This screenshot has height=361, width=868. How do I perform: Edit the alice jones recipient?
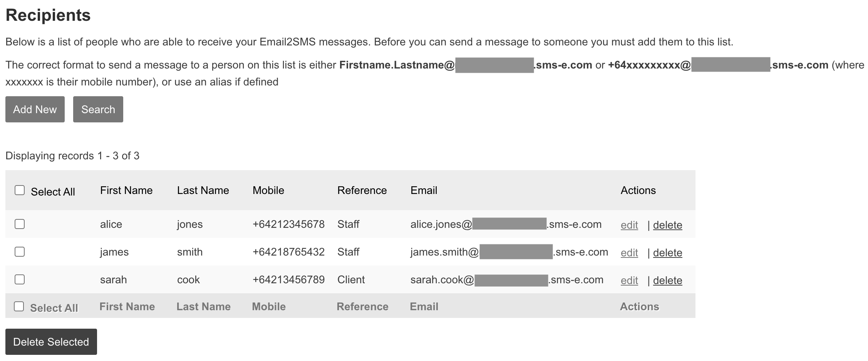pos(629,225)
